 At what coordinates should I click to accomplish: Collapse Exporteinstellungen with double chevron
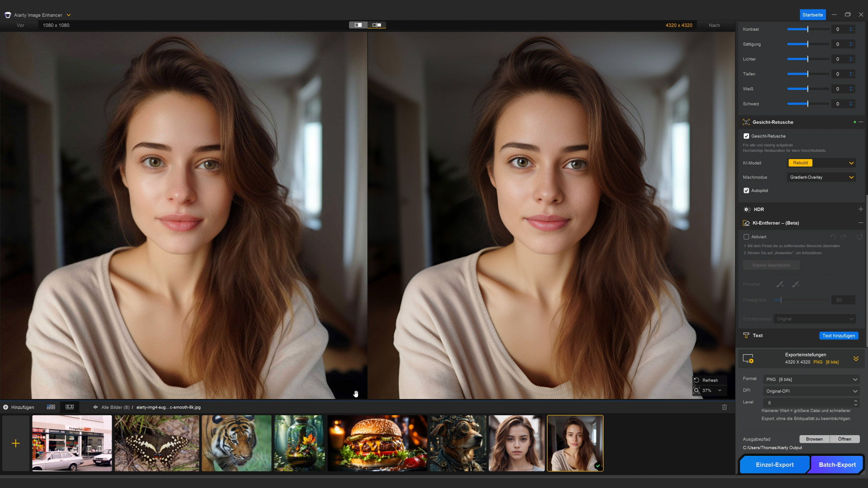pyautogui.click(x=856, y=358)
